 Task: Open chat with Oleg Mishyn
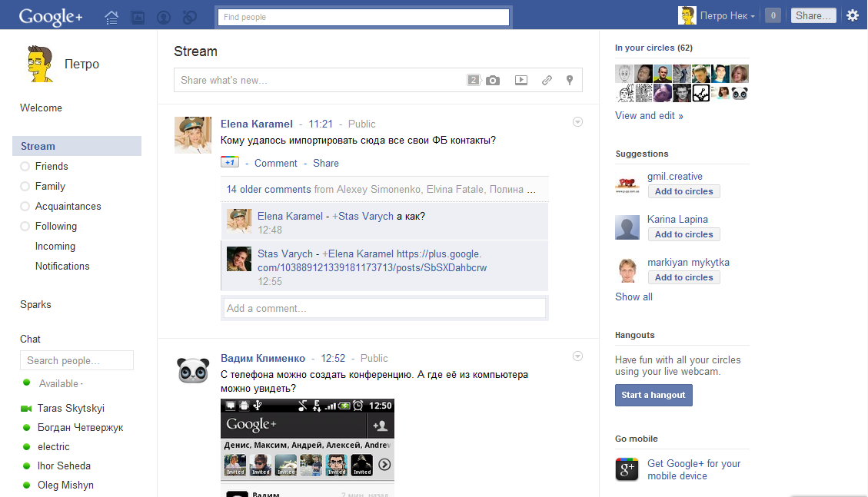pyautogui.click(x=65, y=485)
